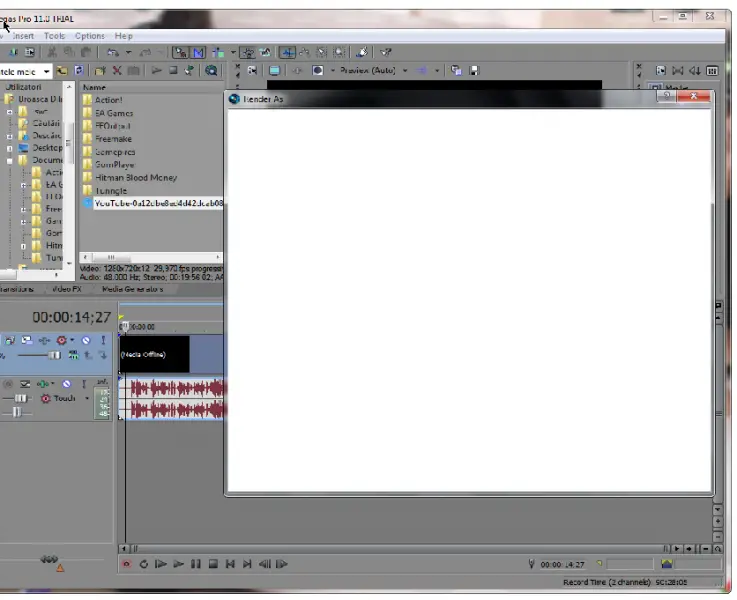Click Split Screen View icon in preview
The image size is (737, 600).
(x=318, y=70)
